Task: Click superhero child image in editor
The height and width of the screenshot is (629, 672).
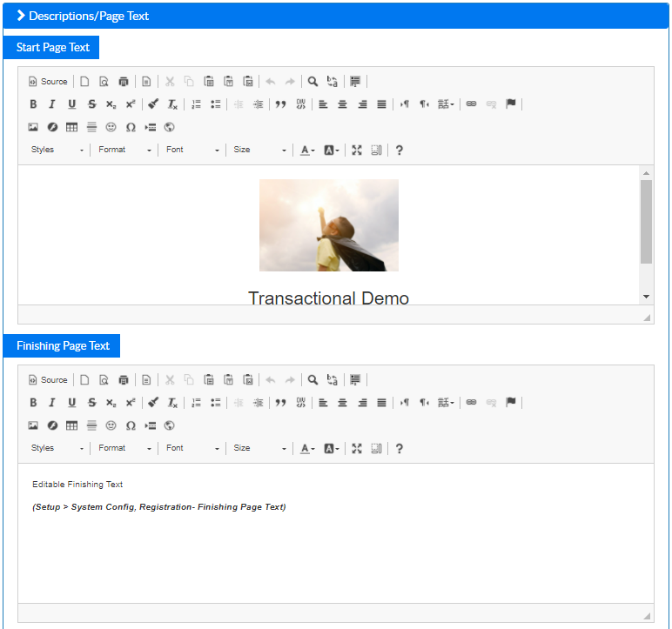Action: pos(329,225)
